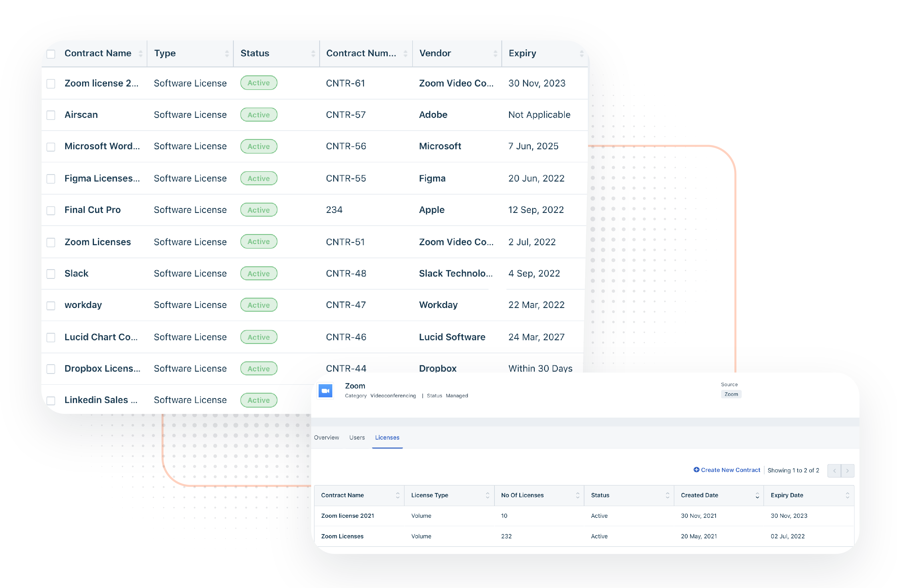Click the sort icon on Expiry Date column
This screenshot has height=588, width=897.
[847, 495]
